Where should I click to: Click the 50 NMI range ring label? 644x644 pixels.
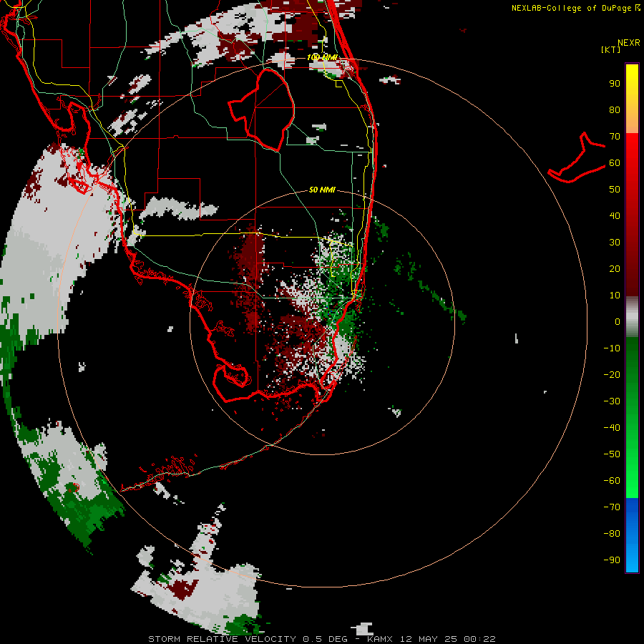point(322,190)
